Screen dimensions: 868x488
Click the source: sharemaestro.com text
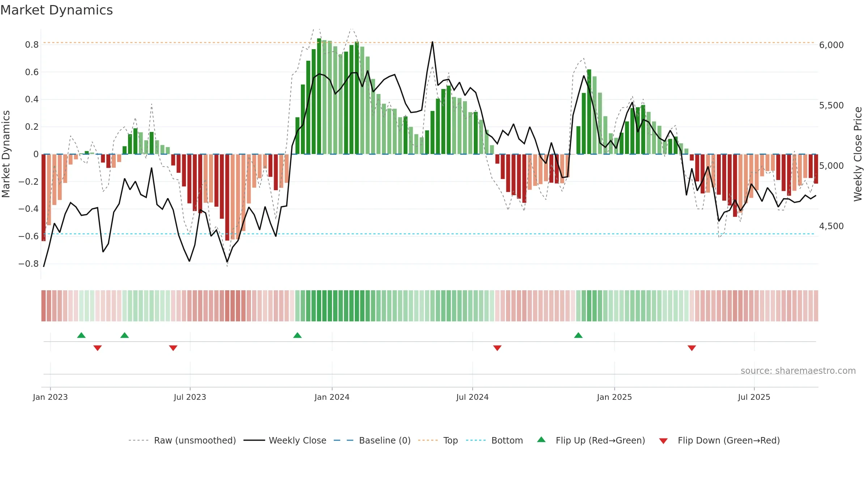pos(798,371)
